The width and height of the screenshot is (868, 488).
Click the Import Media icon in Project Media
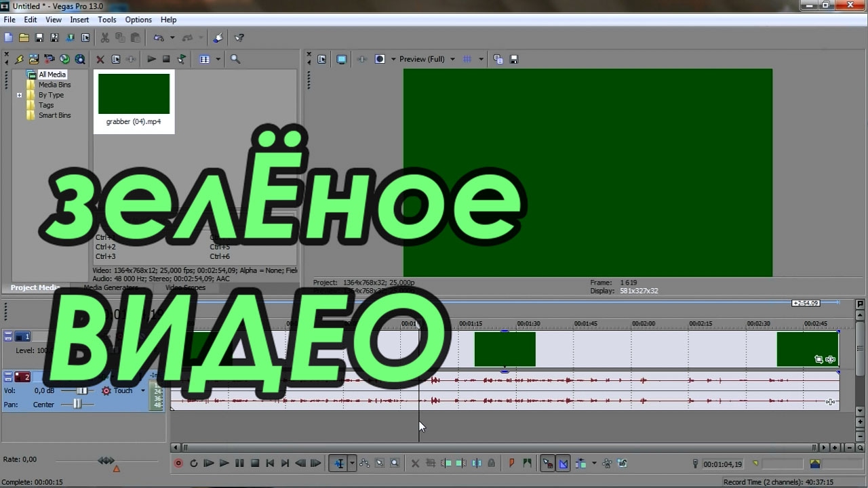pyautogui.click(x=33, y=60)
